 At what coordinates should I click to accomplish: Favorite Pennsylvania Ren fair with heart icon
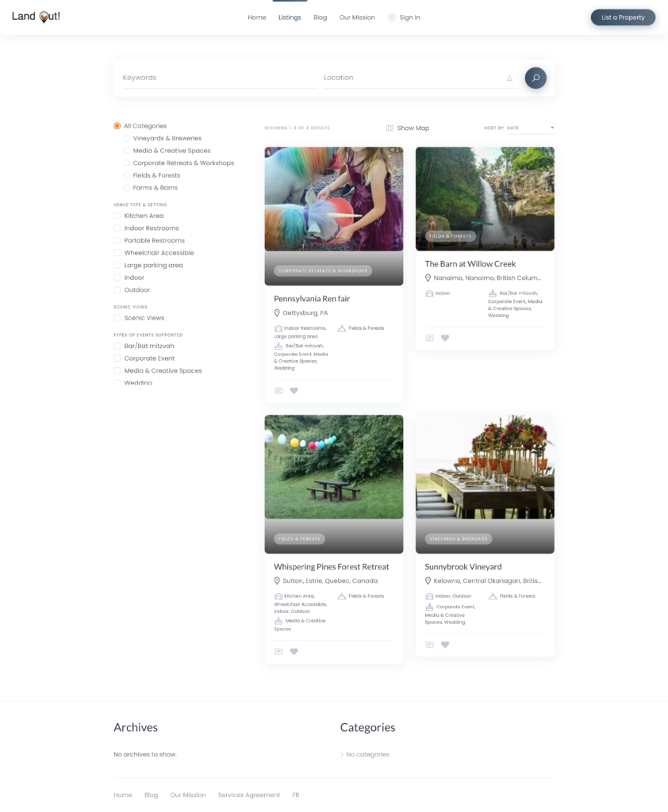pos(294,390)
